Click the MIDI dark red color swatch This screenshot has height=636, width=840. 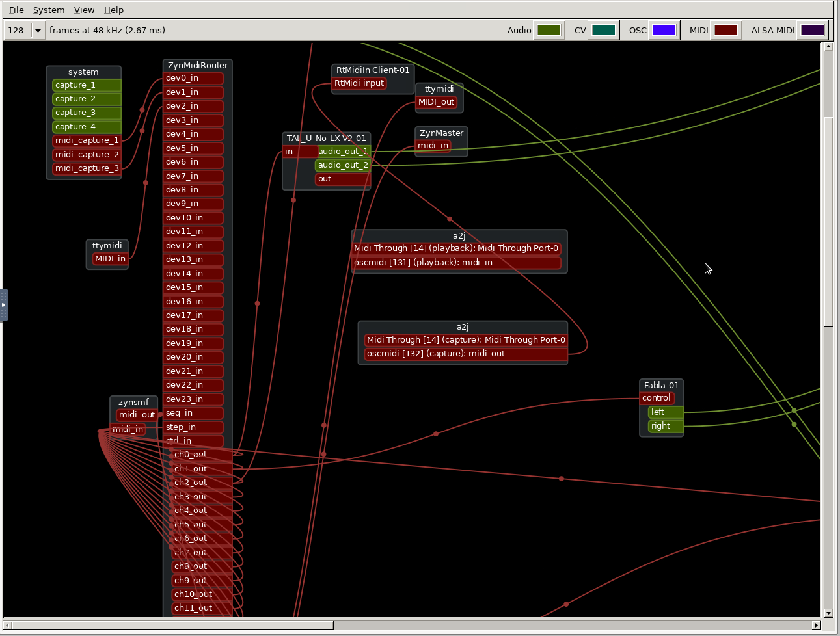(725, 30)
